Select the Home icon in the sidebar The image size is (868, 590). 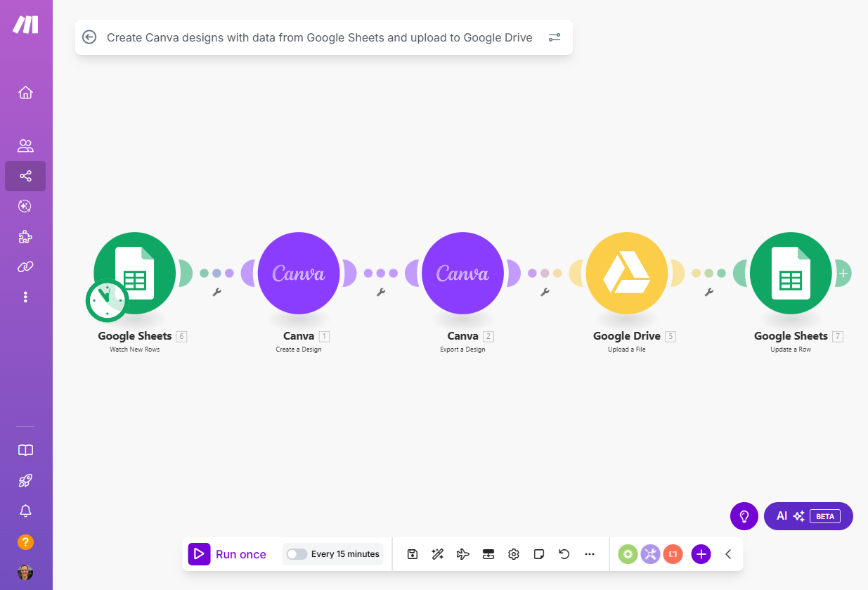tap(25, 92)
